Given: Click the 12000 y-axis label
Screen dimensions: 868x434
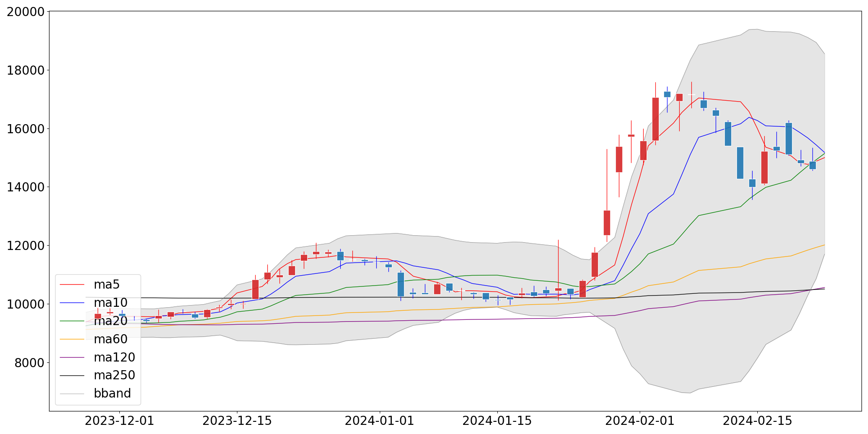Looking at the screenshot, I should (x=26, y=246).
